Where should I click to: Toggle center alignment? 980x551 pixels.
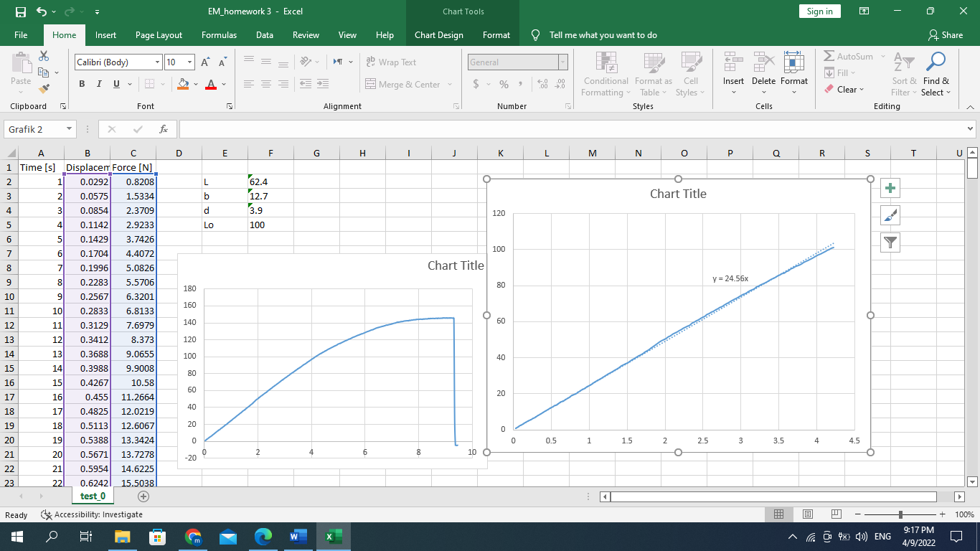tap(265, 84)
